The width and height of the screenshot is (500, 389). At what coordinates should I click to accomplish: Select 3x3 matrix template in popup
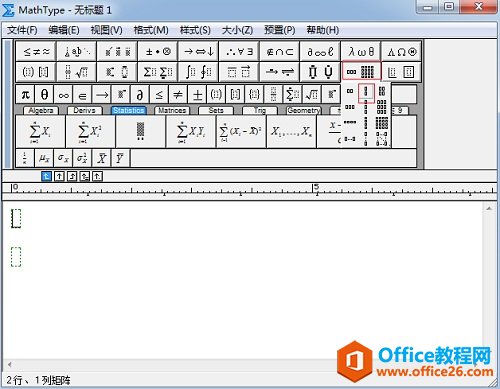pos(382,107)
